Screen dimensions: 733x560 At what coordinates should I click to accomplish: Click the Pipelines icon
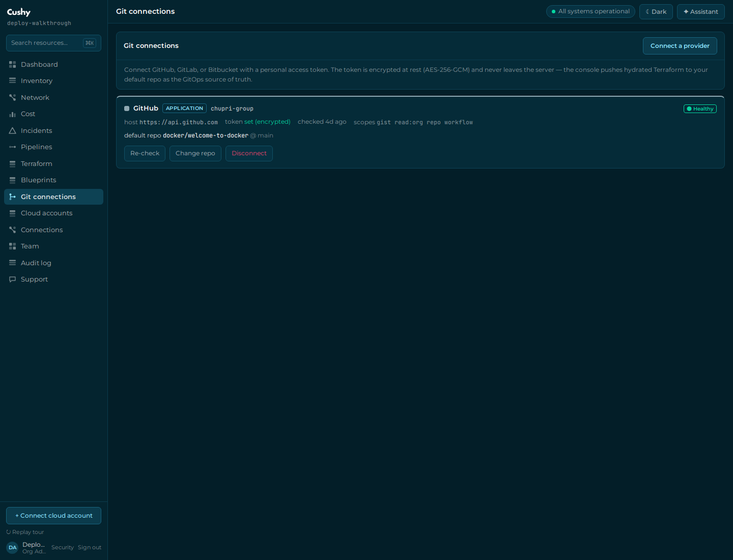(13, 147)
